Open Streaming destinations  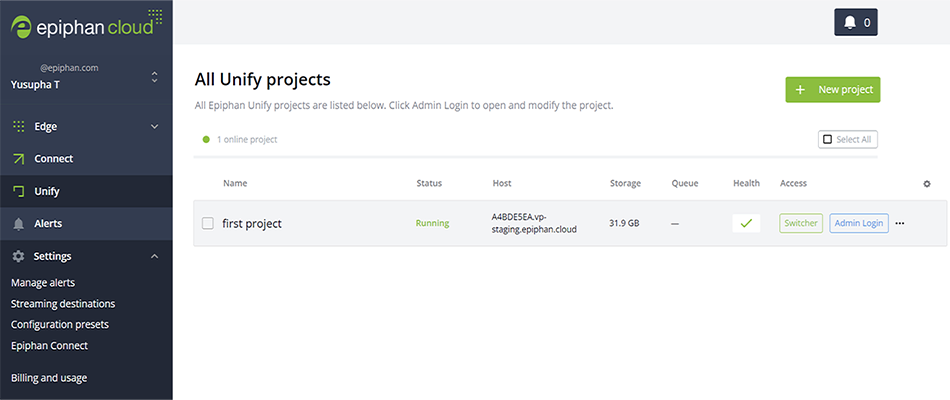(x=63, y=304)
